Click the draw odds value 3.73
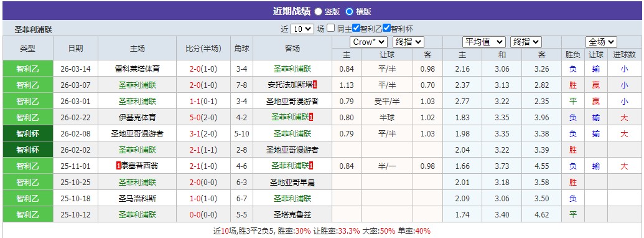 [x=502, y=166]
